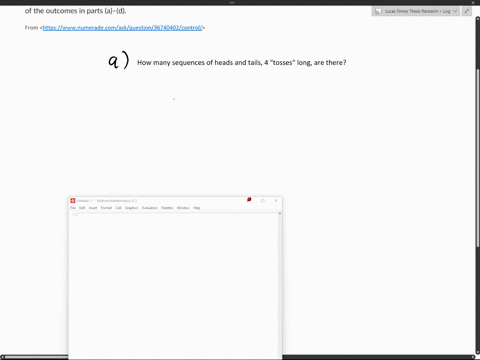
Task: Click the expand page diagonal-arrows icon
Action: coord(467,11)
